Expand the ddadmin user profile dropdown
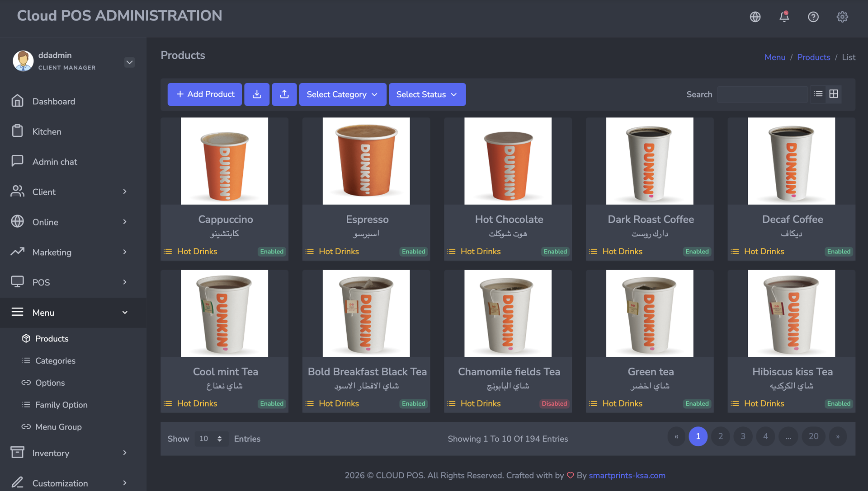 pyautogui.click(x=129, y=62)
